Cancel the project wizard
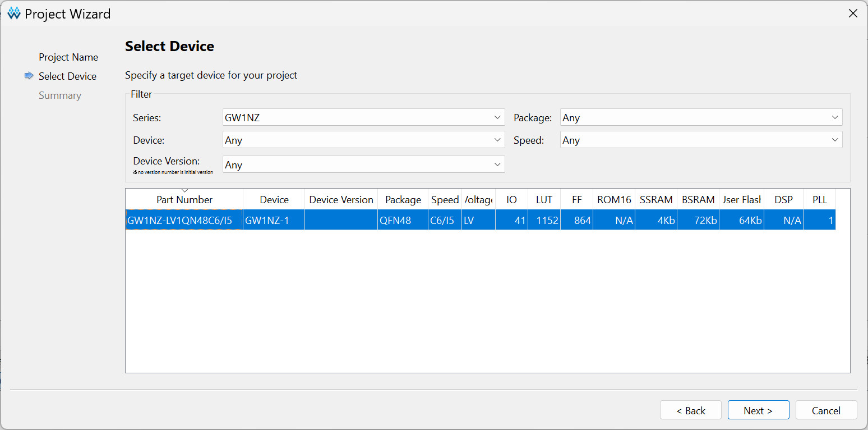 [x=826, y=410]
